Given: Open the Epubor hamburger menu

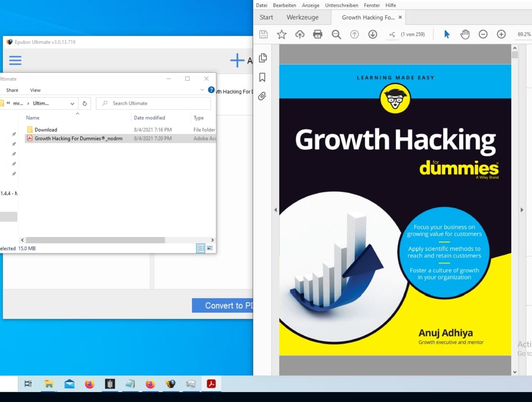Looking at the screenshot, I should coord(15,61).
